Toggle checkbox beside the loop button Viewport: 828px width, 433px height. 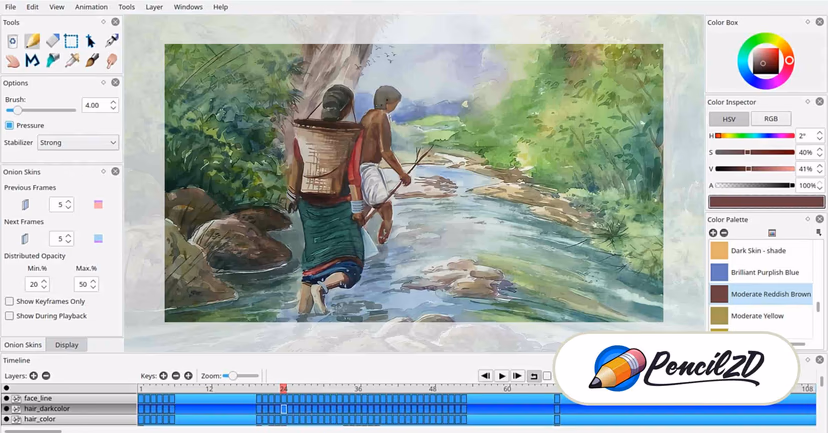tap(547, 376)
